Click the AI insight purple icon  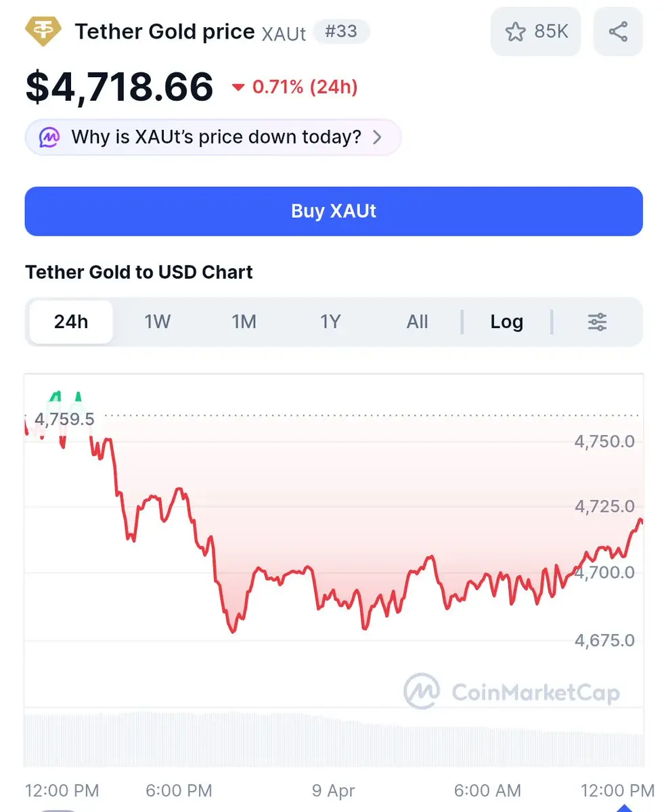(49, 137)
